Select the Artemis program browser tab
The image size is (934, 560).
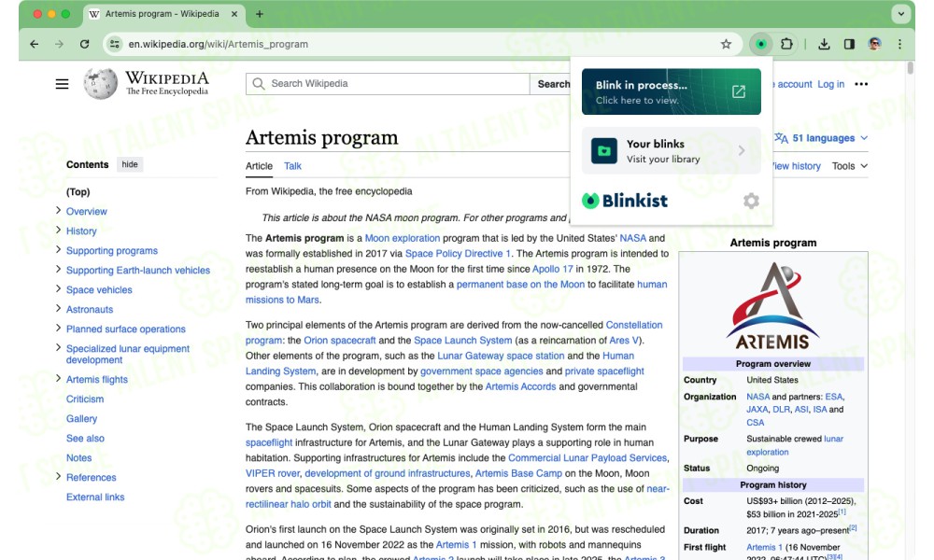(162, 14)
